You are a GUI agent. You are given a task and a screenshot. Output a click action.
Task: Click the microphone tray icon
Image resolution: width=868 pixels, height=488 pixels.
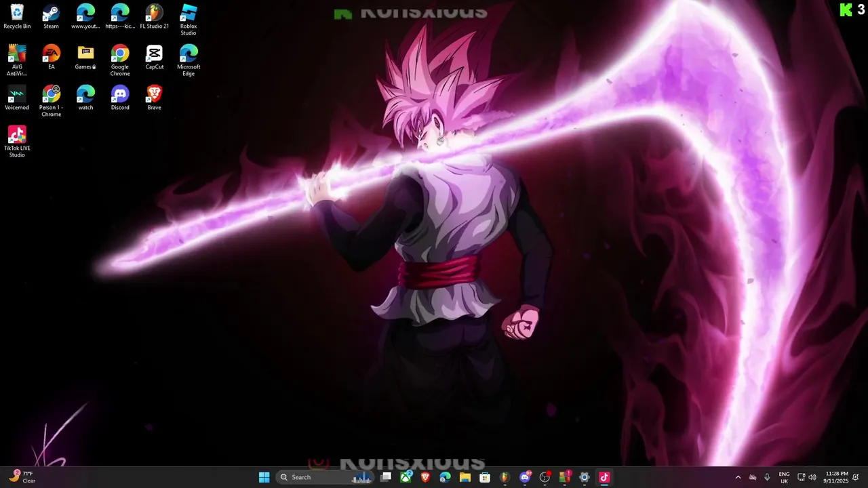(767, 477)
